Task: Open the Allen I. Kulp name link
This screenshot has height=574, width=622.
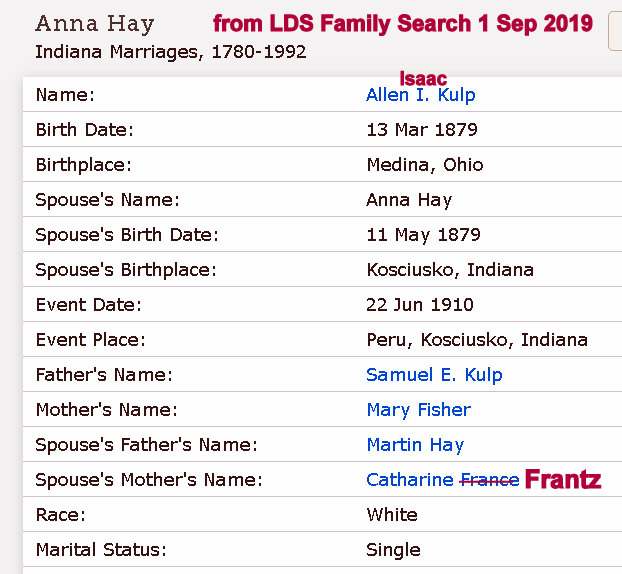Action: coord(420,95)
